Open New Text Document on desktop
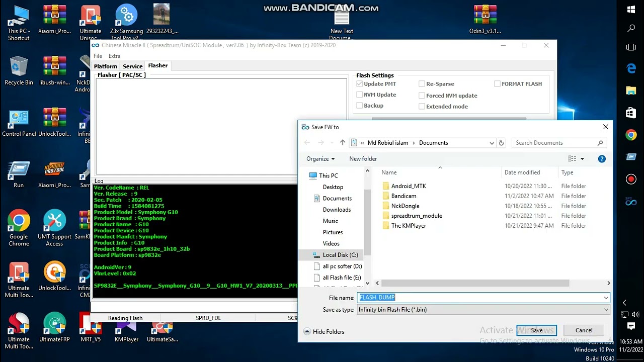The image size is (644, 362). pyautogui.click(x=342, y=23)
